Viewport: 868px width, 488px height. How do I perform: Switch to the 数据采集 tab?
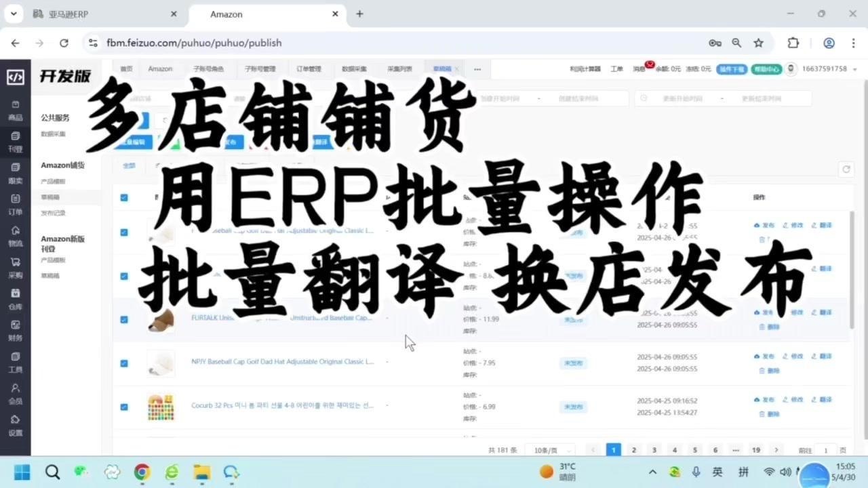click(354, 69)
